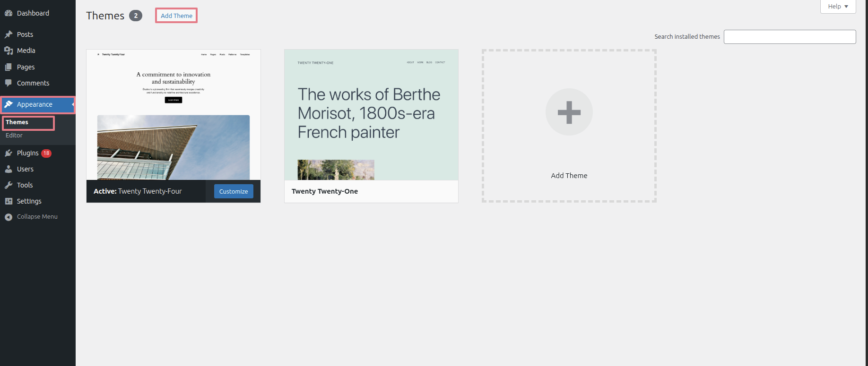Screen dimensions: 868x366
Task: Click Customize on Twenty Twenty-Four theme
Action: coord(234,191)
